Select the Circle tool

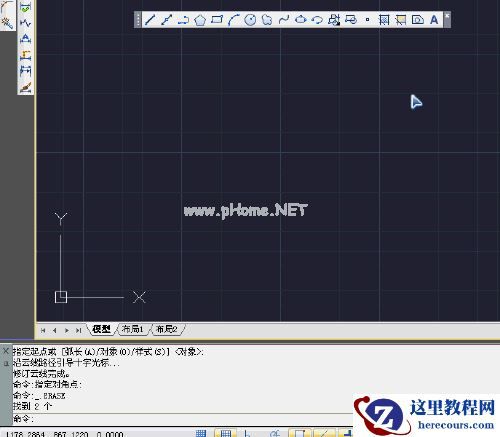coord(250,20)
